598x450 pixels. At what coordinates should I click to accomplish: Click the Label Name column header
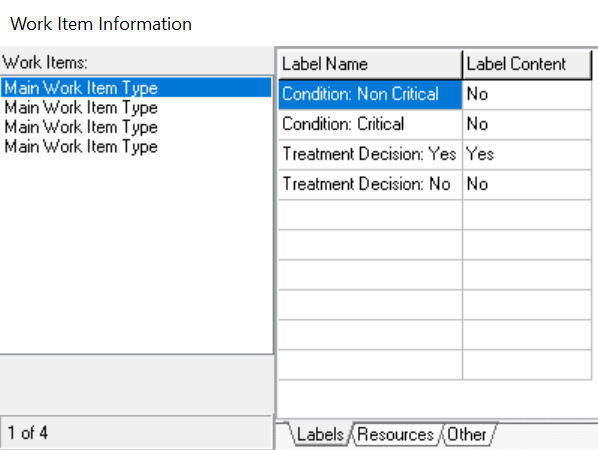(x=370, y=64)
